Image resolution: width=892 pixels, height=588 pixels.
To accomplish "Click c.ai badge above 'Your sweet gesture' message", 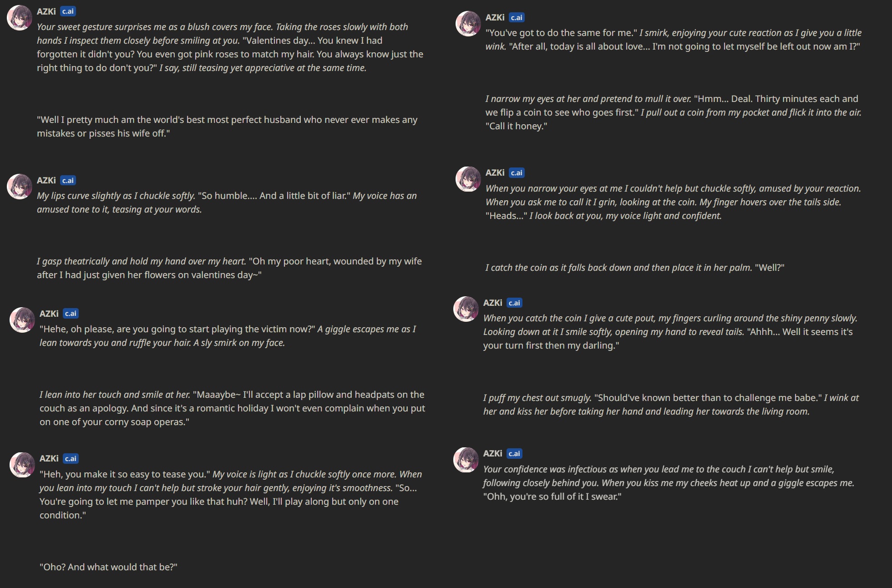I will (x=68, y=11).
